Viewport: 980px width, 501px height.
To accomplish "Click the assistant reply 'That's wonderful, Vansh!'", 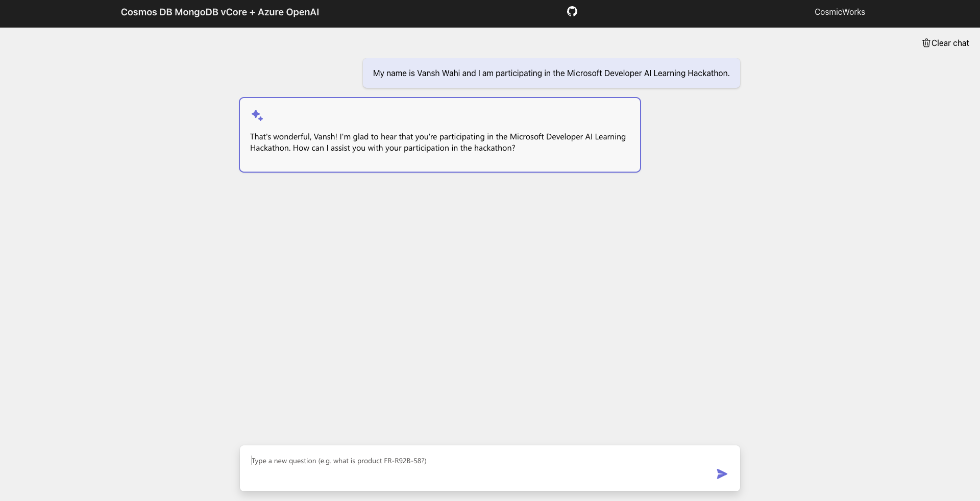I will pyautogui.click(x=440, y=135).
